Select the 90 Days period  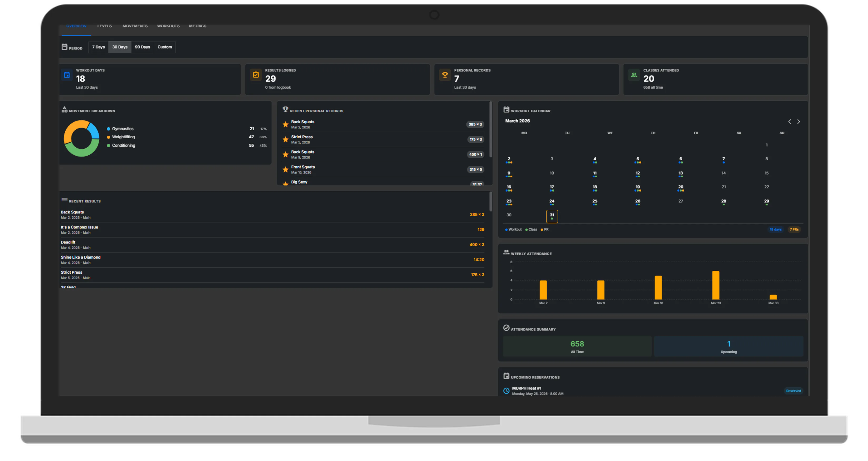[142, 47]
